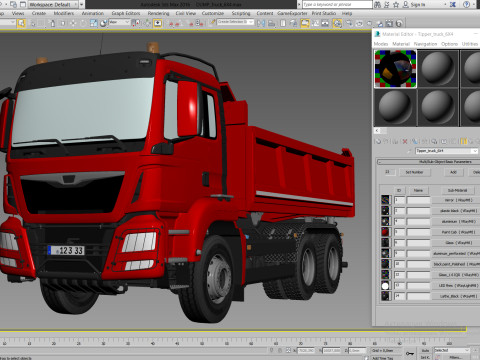Click the Sub-Material column header button
The image size is (480, 360).
457,190
